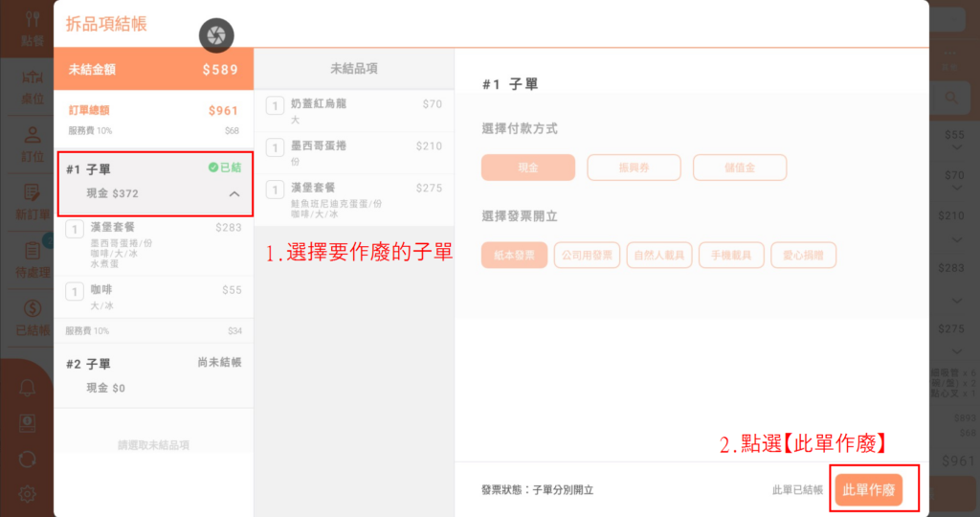Open settings via the gear icon
The width and height of the screenshot is (980, 517).
coord(28,494)
